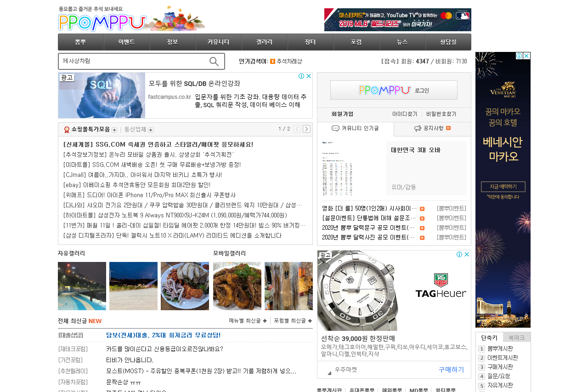
Task: Expand 쇼핑몰특가모음 plus icon
Action: [114, 130]
